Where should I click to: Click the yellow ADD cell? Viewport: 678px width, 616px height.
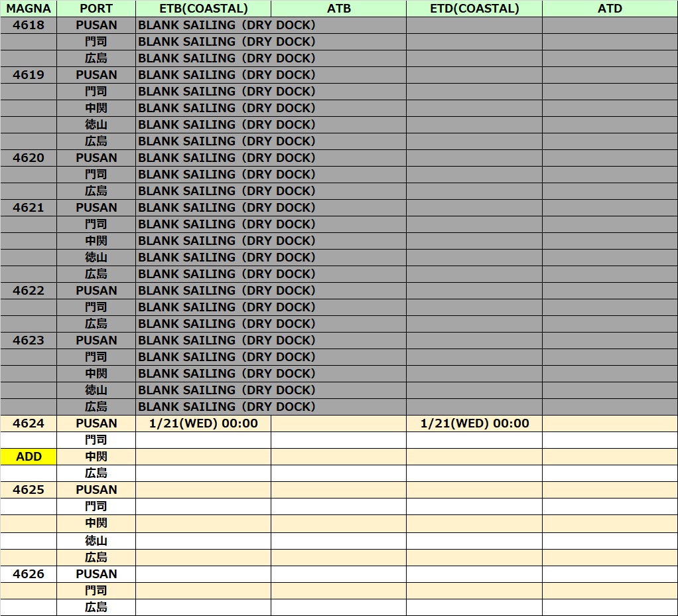(29, 457)
